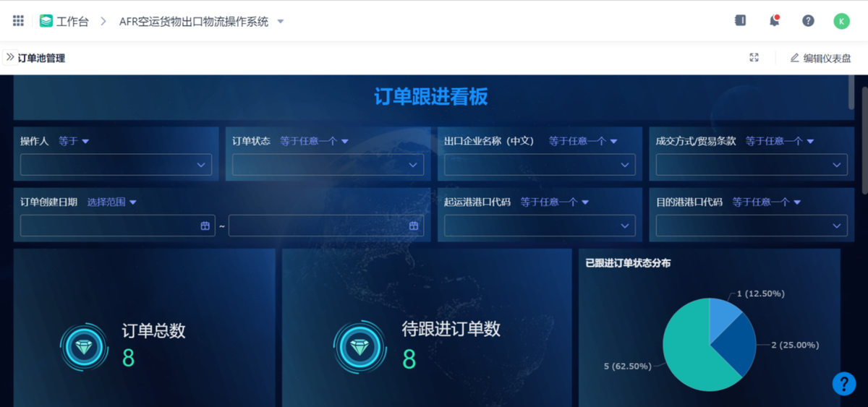Screen dimensions: 868x407
Task: Open the 起运港港口代码 value select box
Action: (540, 226)
